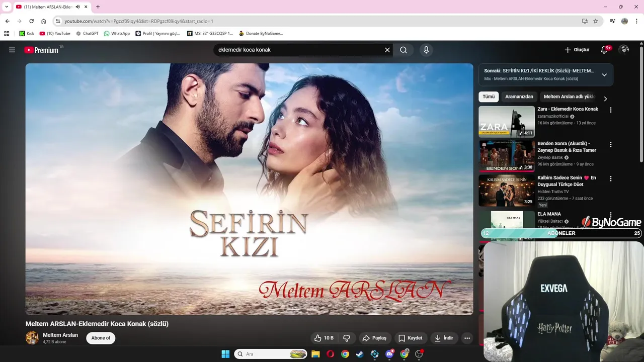Open the Profil | Yayınını güçl... bookmark
Image resolution: width=644 pixels, height=362 pixels.
(x=158, y=34)
